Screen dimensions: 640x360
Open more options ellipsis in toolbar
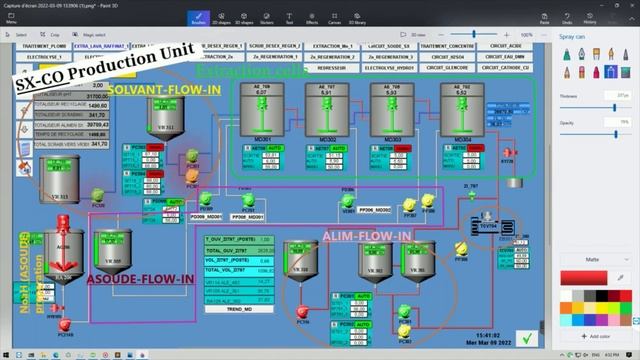tap(544, 35)
